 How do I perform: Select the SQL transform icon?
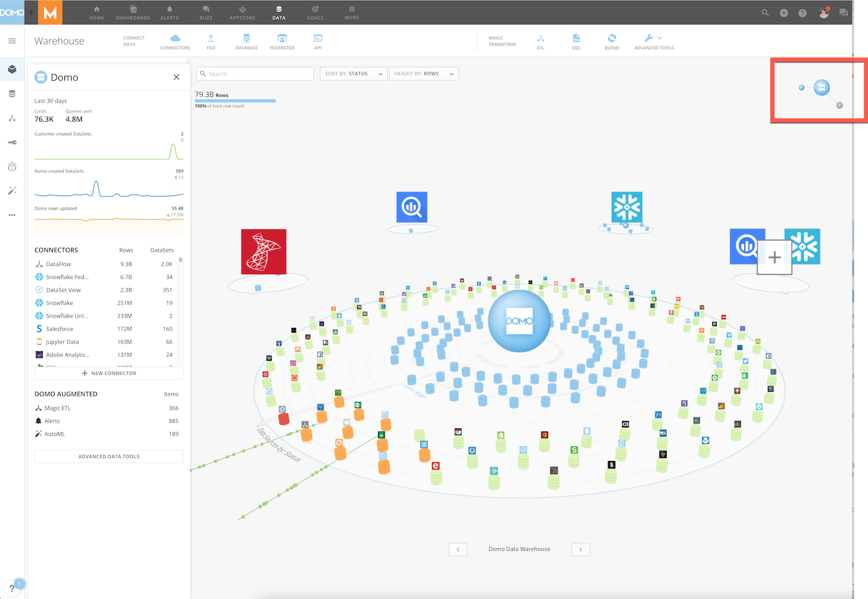576,41
